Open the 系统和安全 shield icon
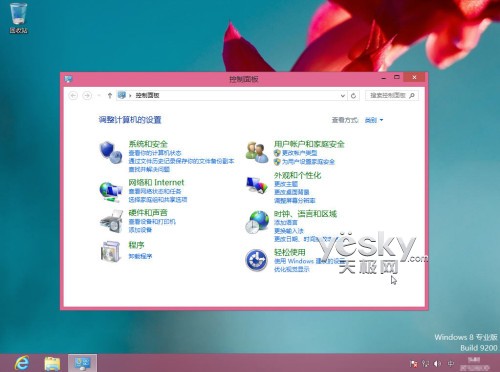 click(111, 152)
